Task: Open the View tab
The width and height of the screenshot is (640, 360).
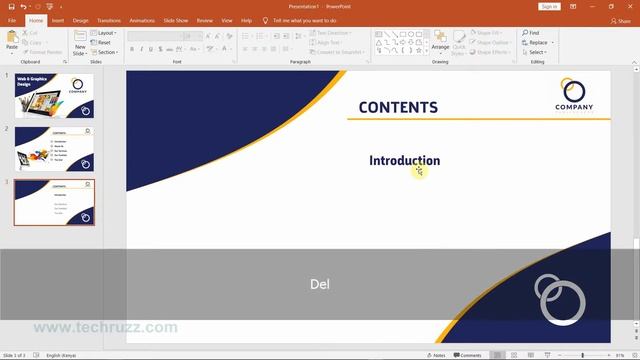Action: [x=227, y=20]
